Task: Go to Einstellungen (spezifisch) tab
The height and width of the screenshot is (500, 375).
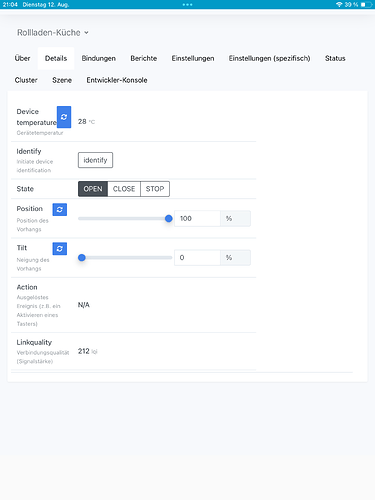Action: coord(269,58)
